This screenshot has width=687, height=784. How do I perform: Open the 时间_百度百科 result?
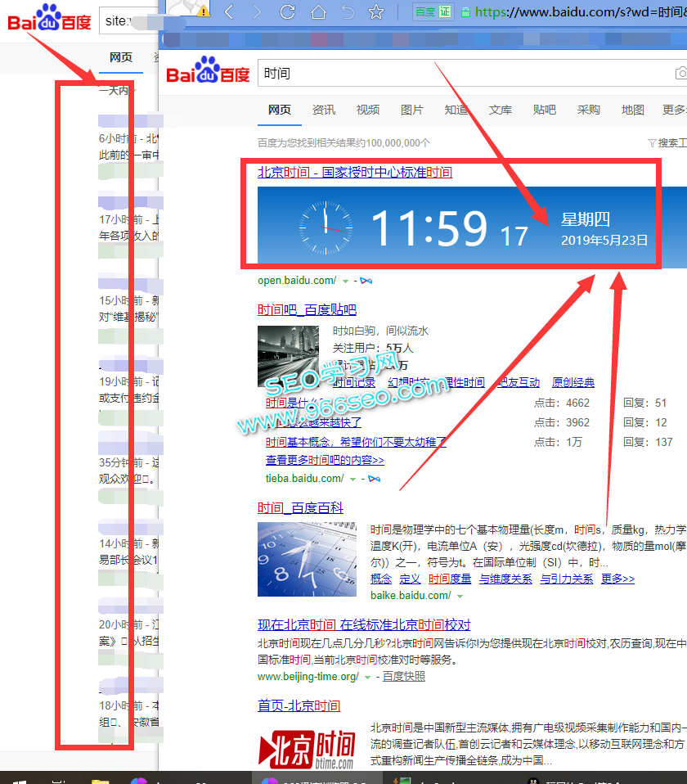300,508
